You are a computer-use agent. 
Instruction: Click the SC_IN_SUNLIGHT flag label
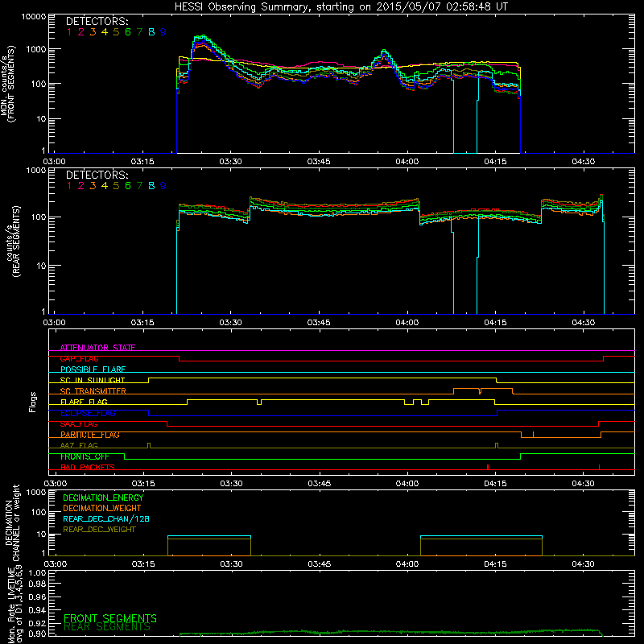[x=93, y=380]
